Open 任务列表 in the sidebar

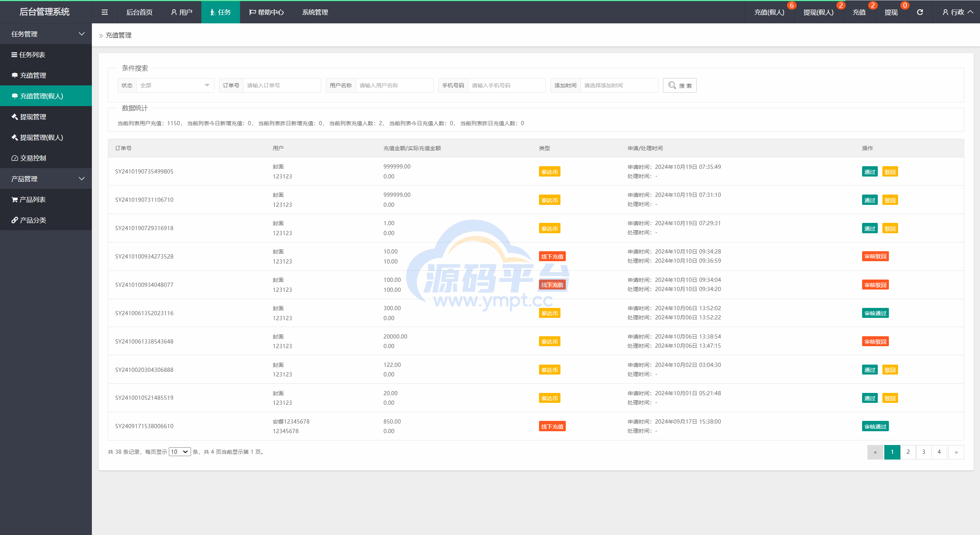tap(32, 55)
